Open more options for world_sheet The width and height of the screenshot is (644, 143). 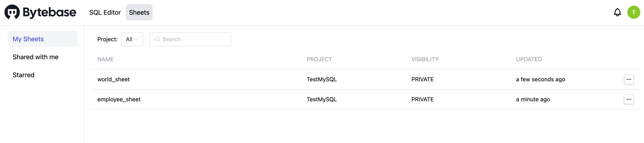pos(629,79)
